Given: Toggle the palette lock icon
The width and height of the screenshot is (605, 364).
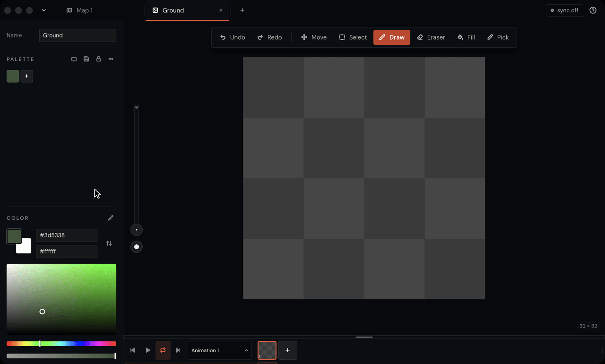Looking at the screenshot, I should (98, 59).
